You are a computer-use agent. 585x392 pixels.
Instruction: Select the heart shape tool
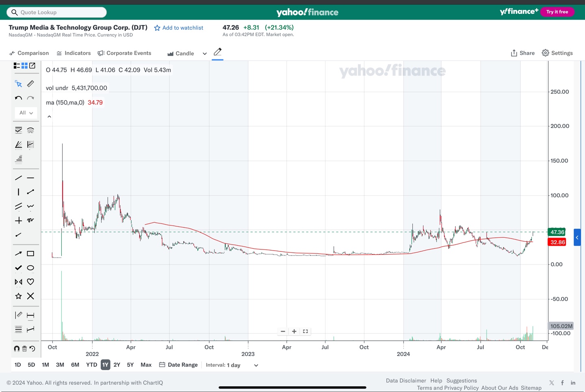pyautogui.click(x=30, y=282)
